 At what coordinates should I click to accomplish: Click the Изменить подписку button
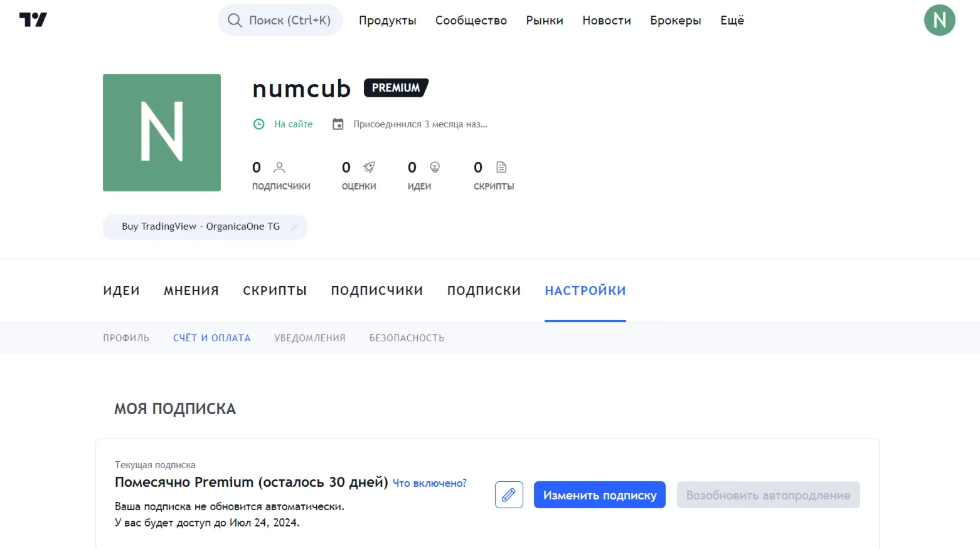(600, 495)
